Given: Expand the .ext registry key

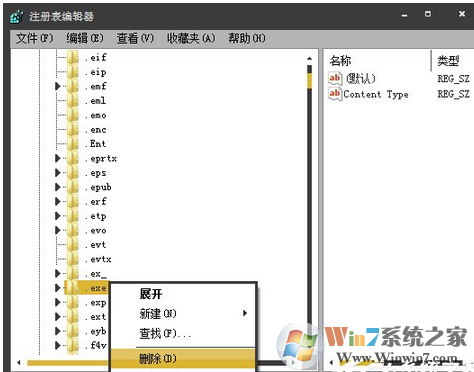Looking at the screenshot, I should [58, 316].
